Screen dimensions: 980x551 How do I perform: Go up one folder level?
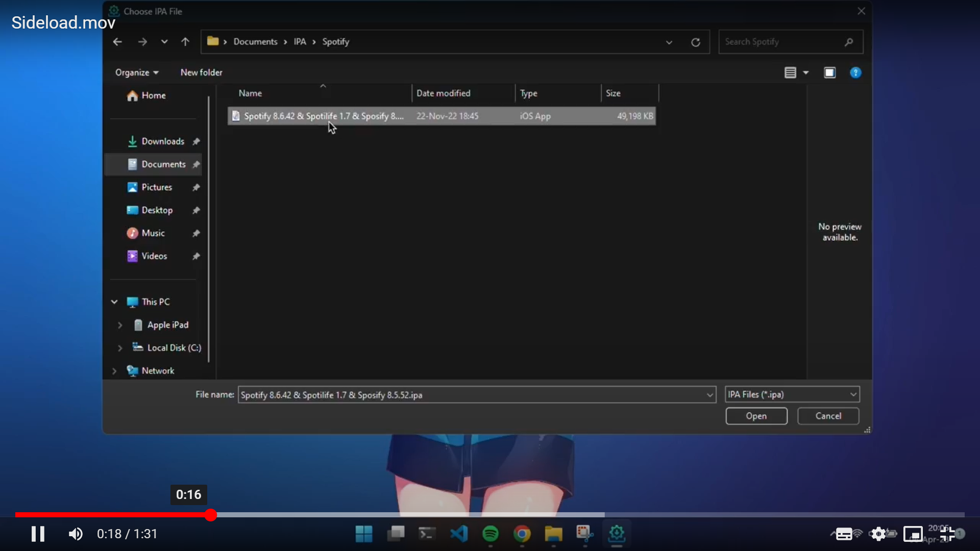click(185, 42)
